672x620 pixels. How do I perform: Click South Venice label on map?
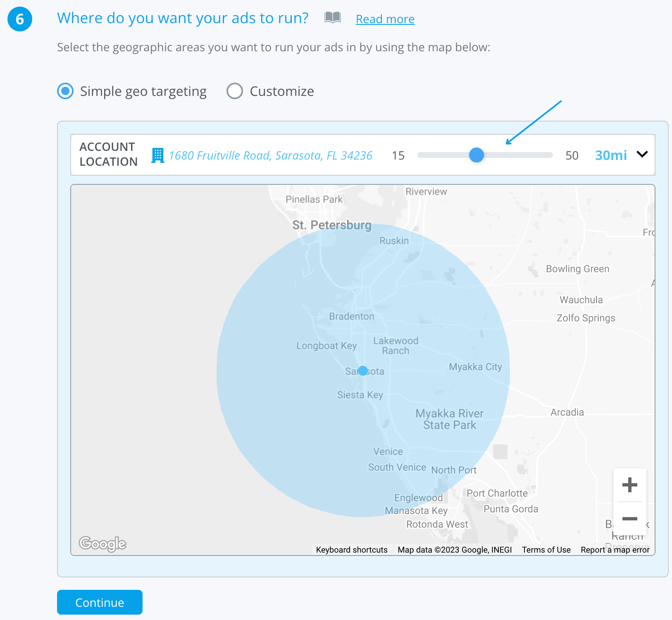[x=397, y=467]
